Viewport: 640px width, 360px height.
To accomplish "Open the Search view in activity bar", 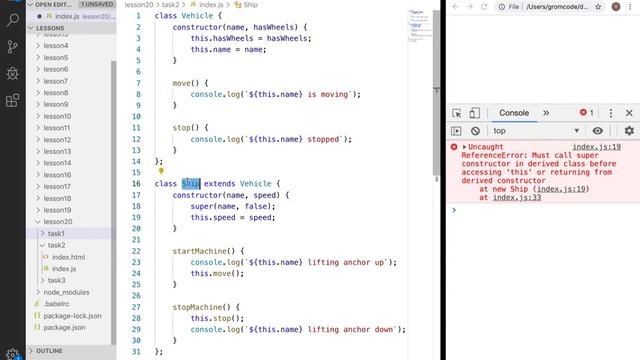I will [13, 20].
